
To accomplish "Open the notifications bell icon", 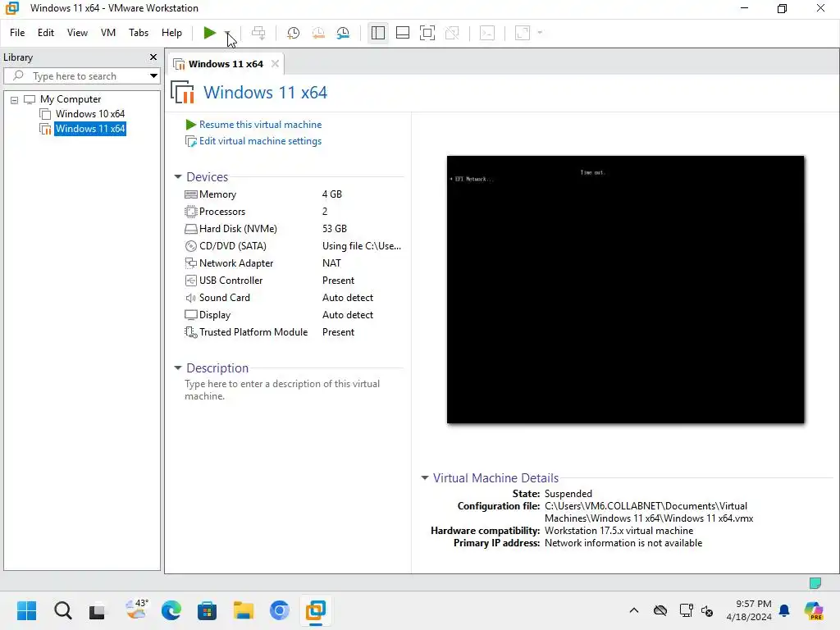I will [x=784, y=610].
